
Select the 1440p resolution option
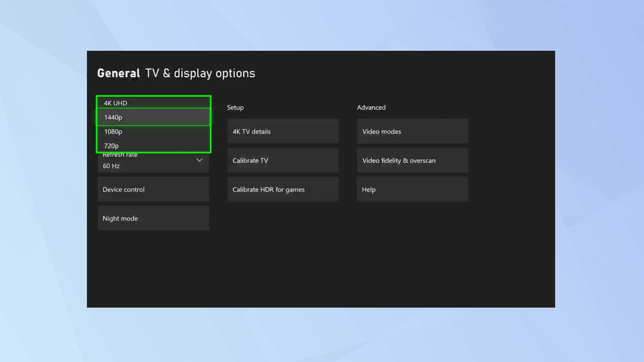[x=153, y=117]
